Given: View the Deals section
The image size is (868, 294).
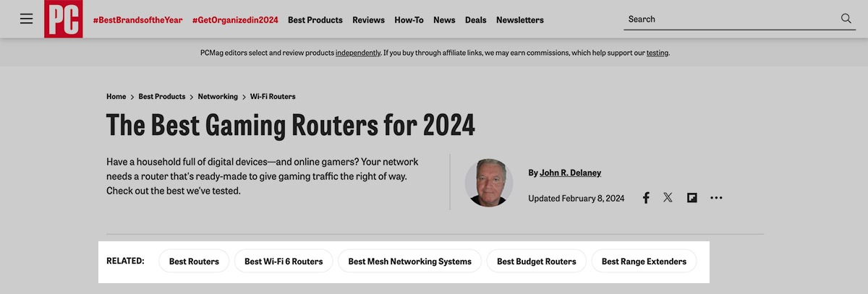Looking at the screenshot, I should (475, 20).
